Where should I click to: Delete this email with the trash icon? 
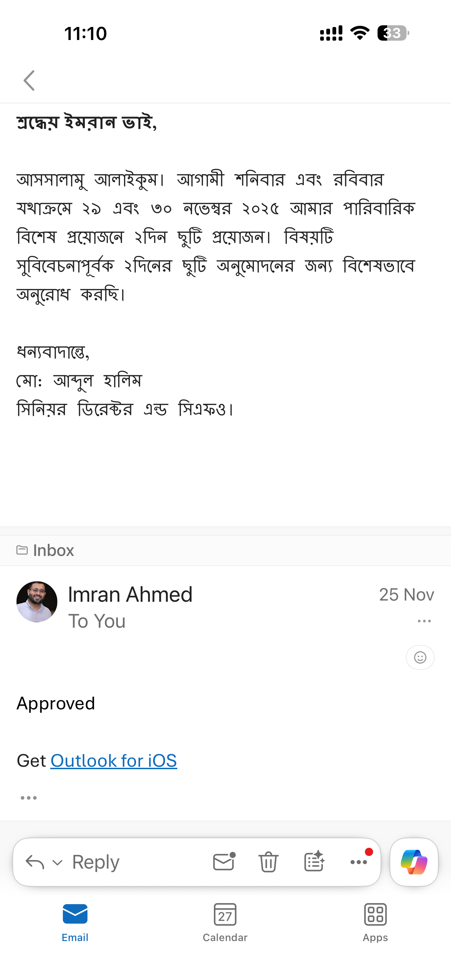pyautogui.click(x=269, y=862)
